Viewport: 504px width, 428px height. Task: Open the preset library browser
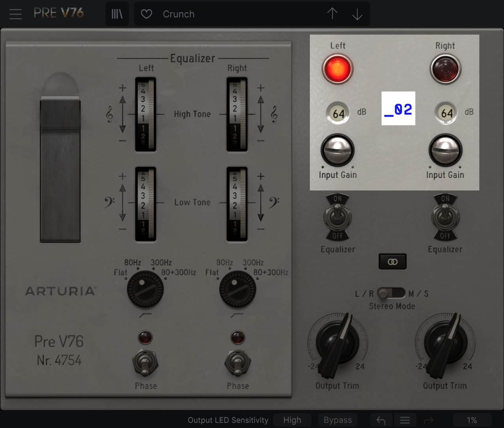pyautogui.click(x=117, y=13)
